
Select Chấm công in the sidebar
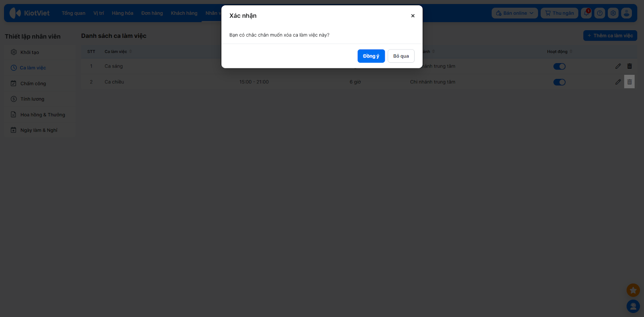33,84
